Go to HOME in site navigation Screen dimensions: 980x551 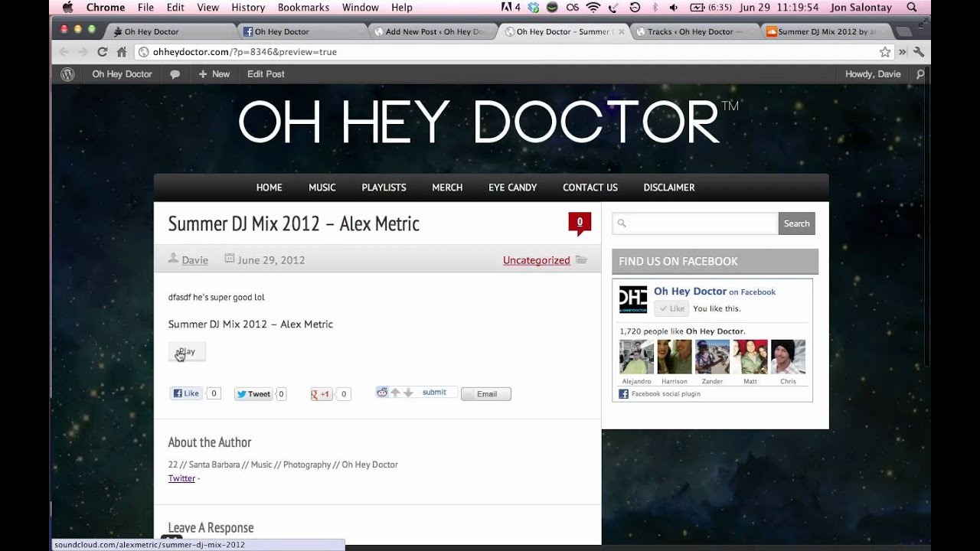coord(269,187)
